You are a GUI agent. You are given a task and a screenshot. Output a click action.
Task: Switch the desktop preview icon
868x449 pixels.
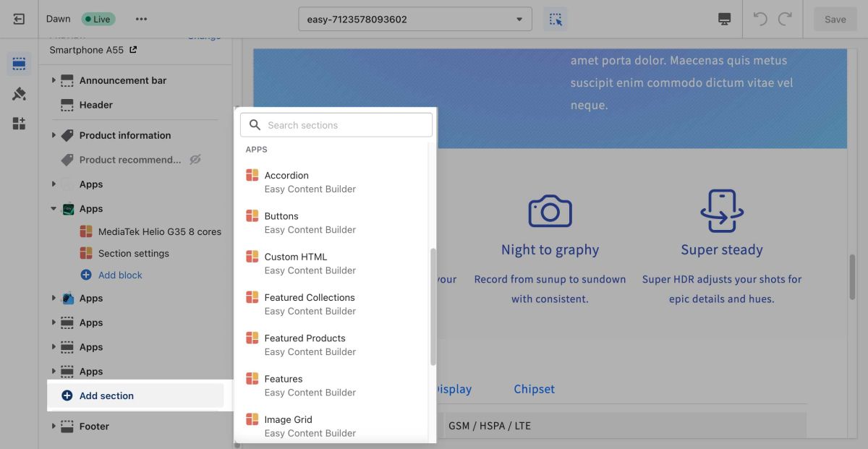pos(724,20)
